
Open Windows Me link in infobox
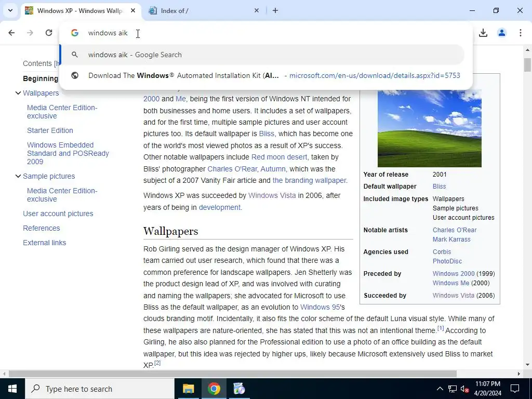pyautogui.click(x=451, y=283)
